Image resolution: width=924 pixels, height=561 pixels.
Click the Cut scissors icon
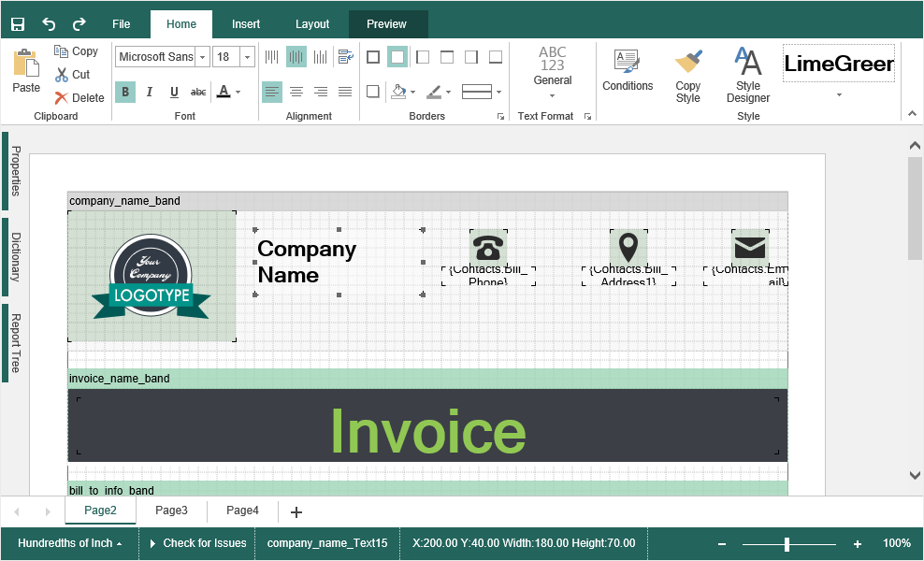click(x=62, y=75)
